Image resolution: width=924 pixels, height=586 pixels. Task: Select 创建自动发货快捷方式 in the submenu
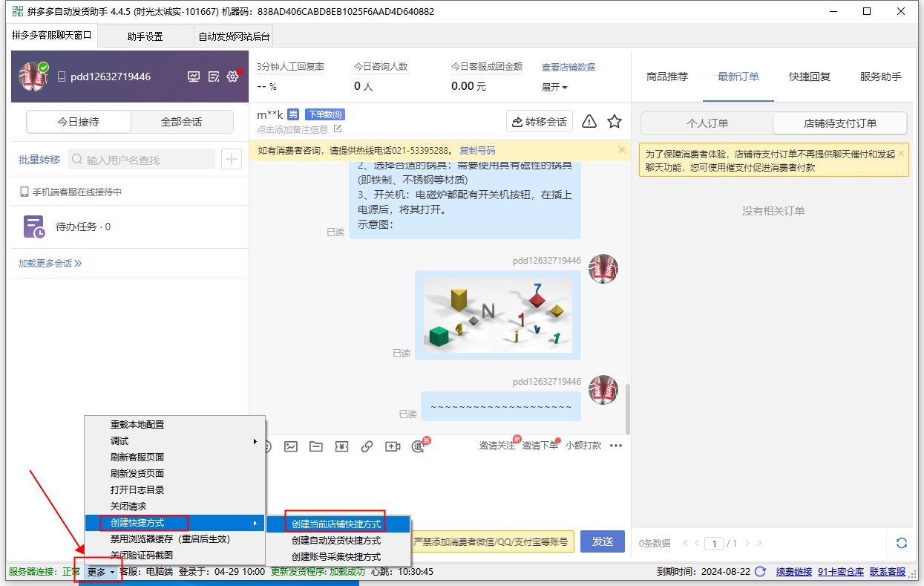click(x=338, y=541)
